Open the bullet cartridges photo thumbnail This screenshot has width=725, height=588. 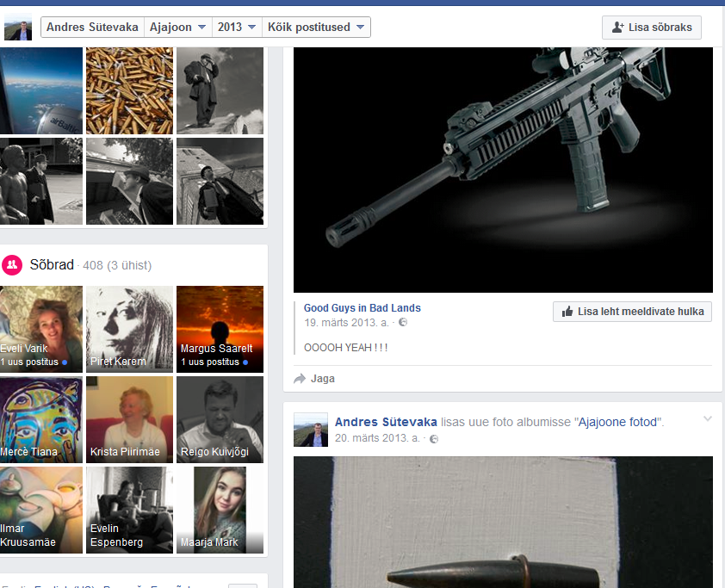[x=129, y=90]
